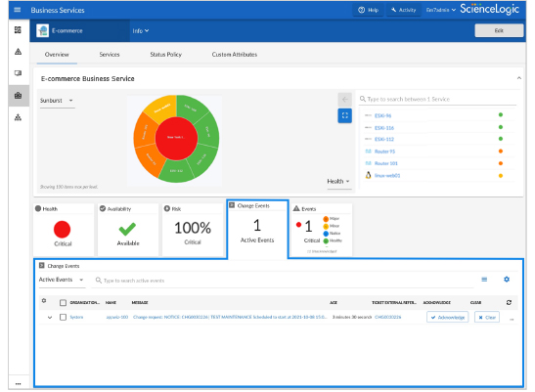Open the em7admin user dropdown
Screen dimensions: 535x392
pos(440,10)
